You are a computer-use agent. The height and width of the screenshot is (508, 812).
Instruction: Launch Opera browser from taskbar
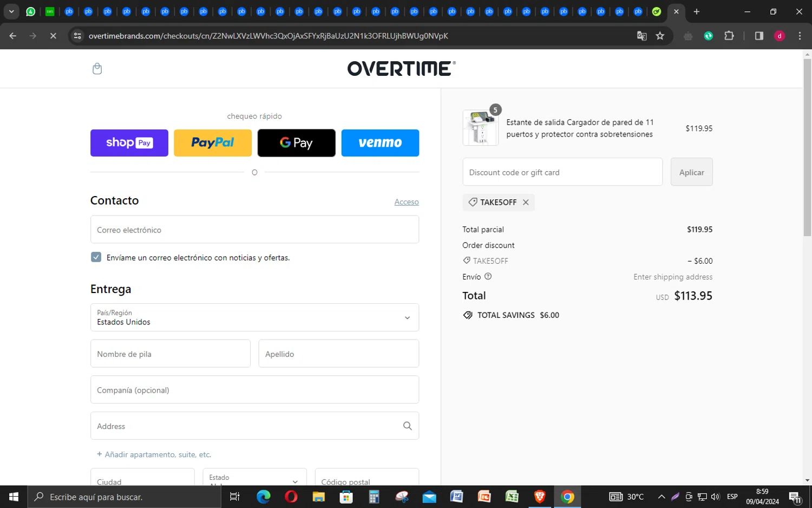(x=291, y=497)
